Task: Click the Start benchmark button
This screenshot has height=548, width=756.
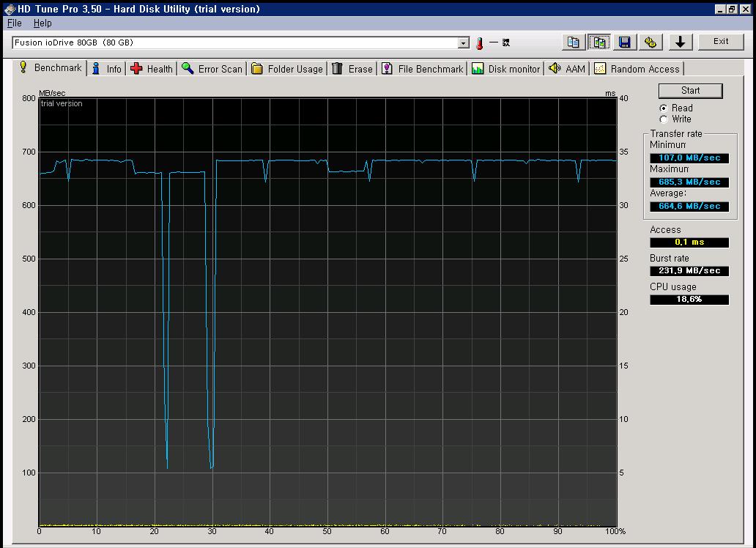Action: pyautogui.click(x=690, y=91)
